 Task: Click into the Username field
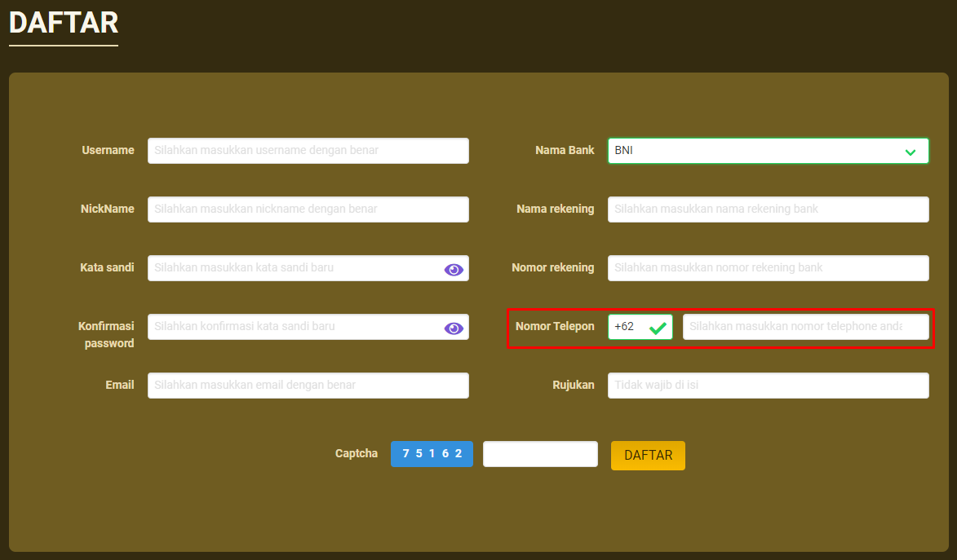pyautogui.click(x=308, y=151)
